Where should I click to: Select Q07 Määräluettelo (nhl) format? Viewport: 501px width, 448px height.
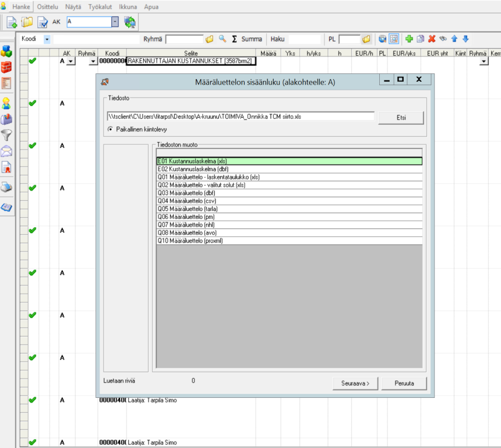coord(289,225)
